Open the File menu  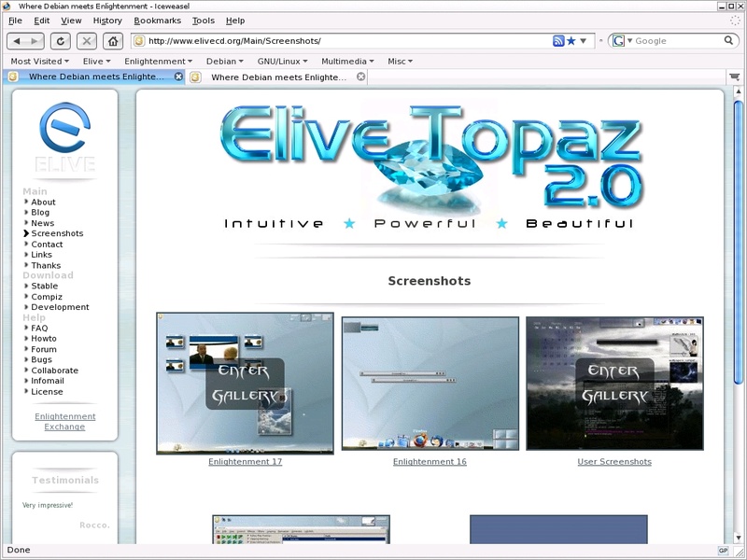(x=15, y=21)
